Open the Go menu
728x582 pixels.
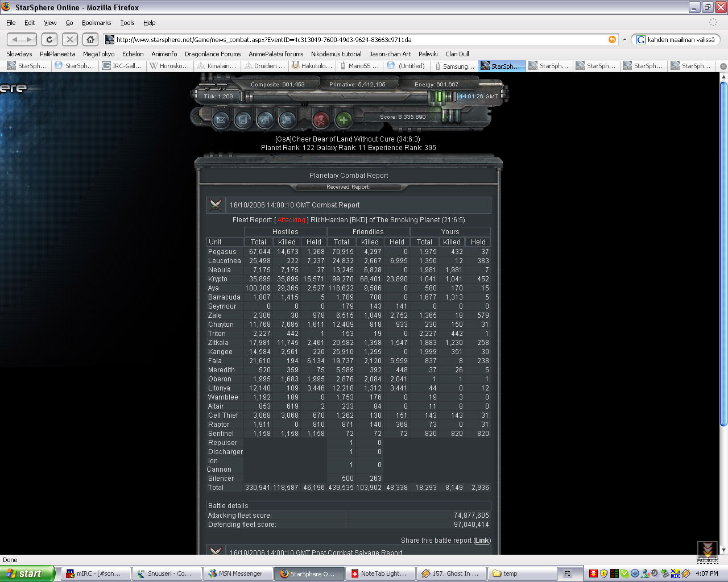[x=69, y=23]
